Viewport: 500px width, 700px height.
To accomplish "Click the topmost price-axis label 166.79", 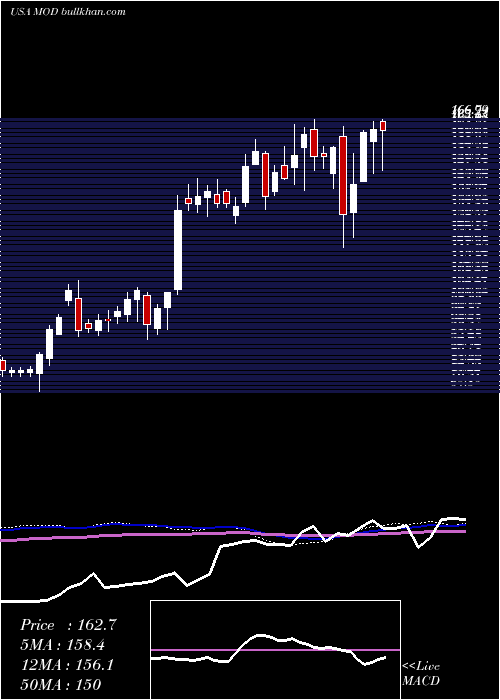I will 470,109.
